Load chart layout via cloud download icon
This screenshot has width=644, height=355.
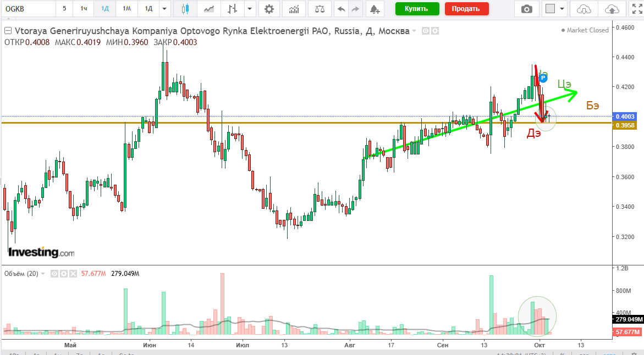tap(584, 9)
